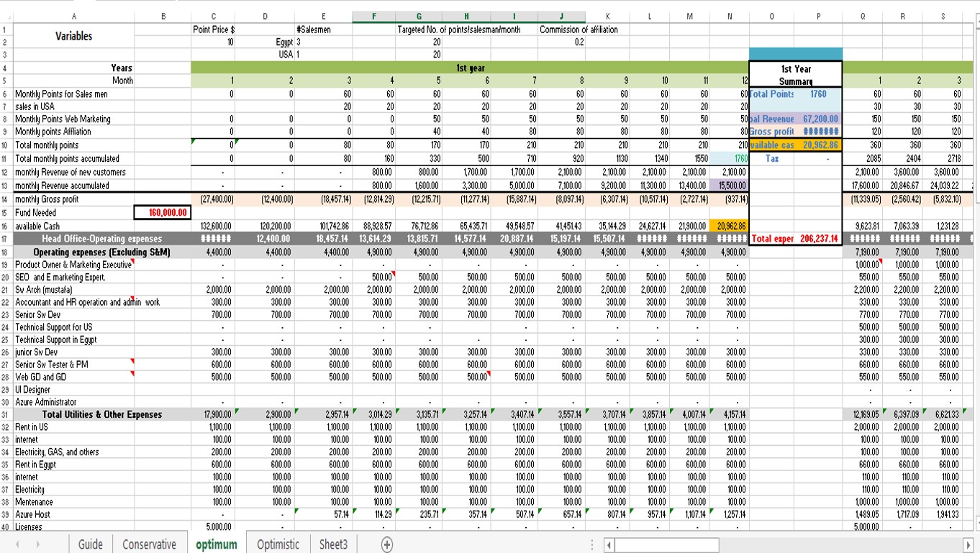Open the Sheet3 tab
This screenshot has width=980, height=553.
coord(333,544)
